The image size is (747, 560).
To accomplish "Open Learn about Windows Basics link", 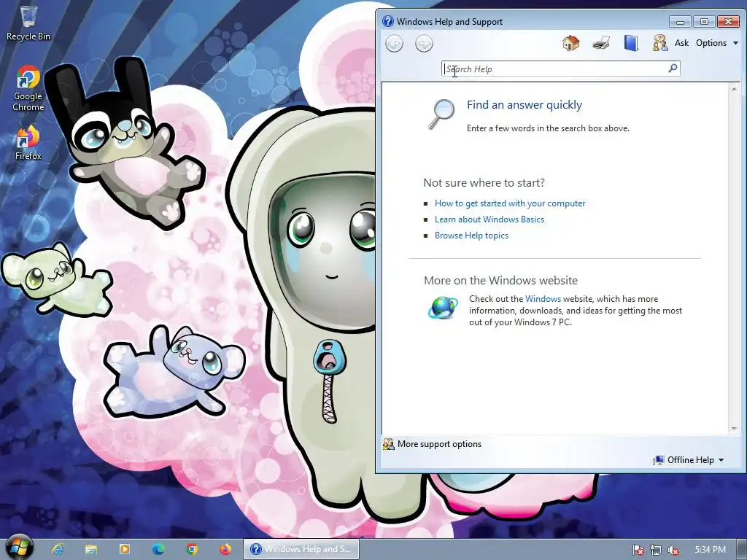I will click(x=489, y=219).
